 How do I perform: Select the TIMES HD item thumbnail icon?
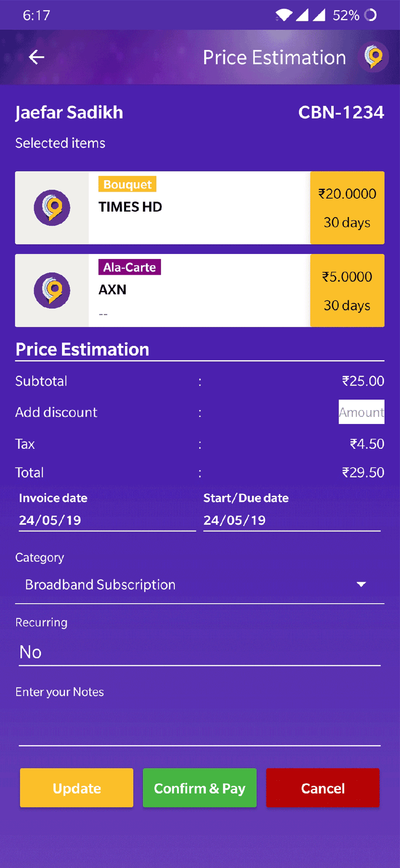click(52, 207)
